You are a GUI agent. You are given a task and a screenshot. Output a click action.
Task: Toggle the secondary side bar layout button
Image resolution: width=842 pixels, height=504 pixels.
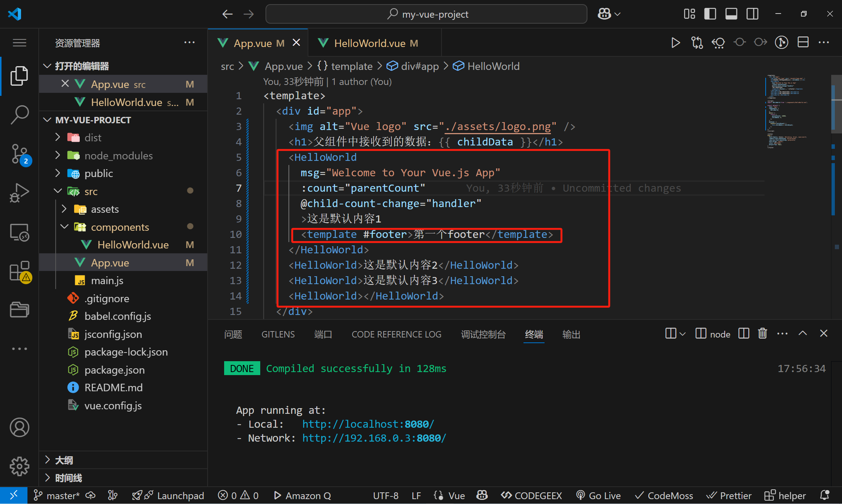pyautogui.click(x=752, y=14)
